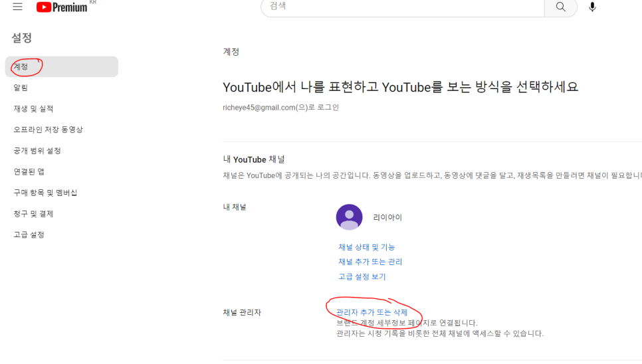Open 공개 범위 설정 section
The image size is (642, 364).
pos(37,151)
